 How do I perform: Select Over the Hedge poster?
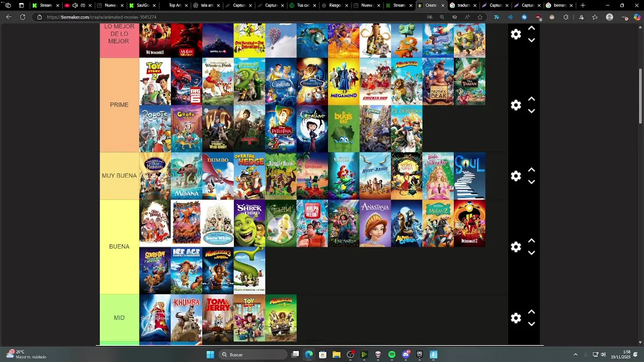[249, 176]
